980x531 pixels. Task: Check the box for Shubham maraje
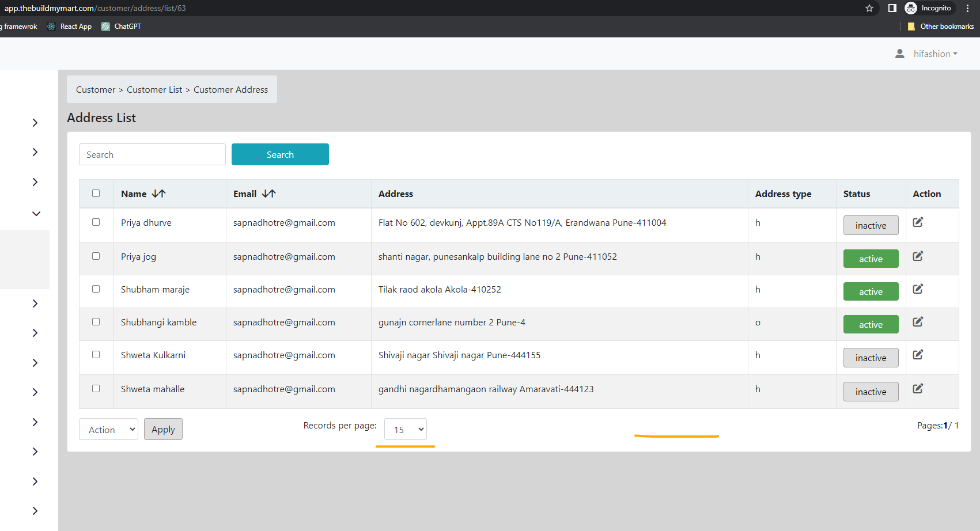[96, 289]
